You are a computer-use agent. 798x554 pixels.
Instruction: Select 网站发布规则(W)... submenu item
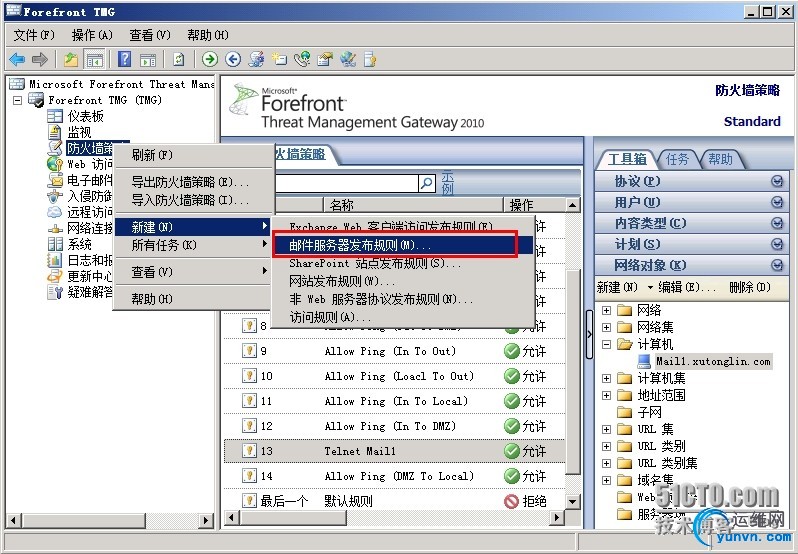[x=402, y=281]
